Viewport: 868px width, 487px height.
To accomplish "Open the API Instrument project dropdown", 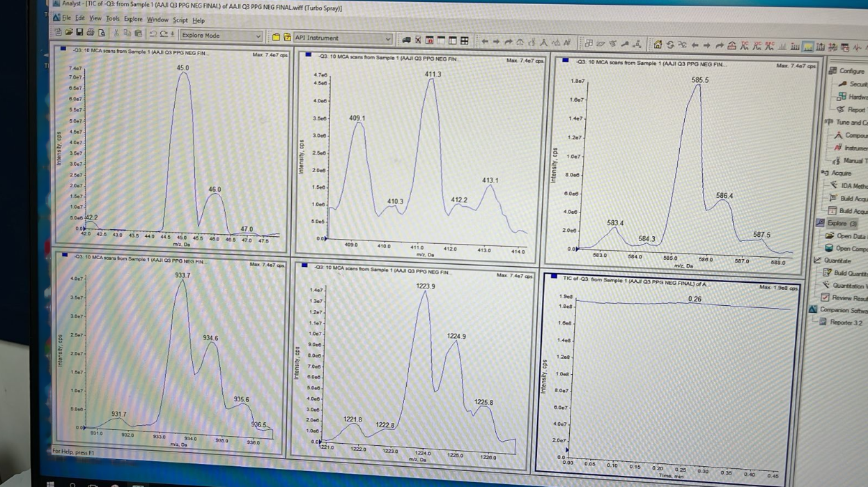I will coord(343,38).
